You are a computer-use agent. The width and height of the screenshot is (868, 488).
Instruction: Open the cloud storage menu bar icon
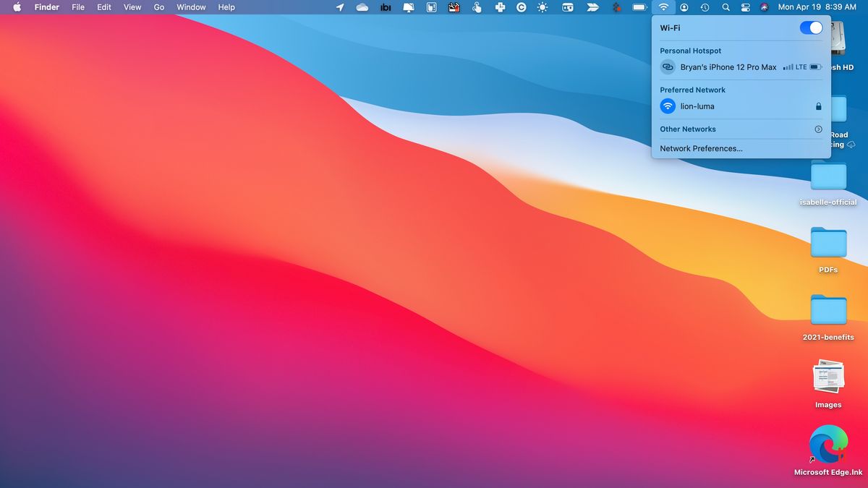(362, 7)
